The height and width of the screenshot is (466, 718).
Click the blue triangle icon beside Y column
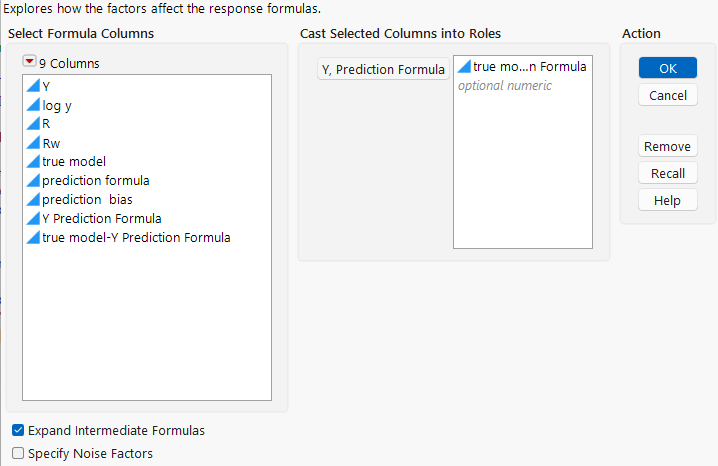pyautogui.click(x=33, y=86)
